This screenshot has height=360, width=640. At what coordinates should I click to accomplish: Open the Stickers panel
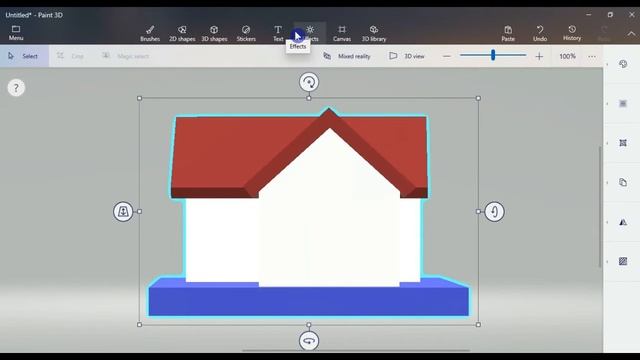[x=246, y=33]
